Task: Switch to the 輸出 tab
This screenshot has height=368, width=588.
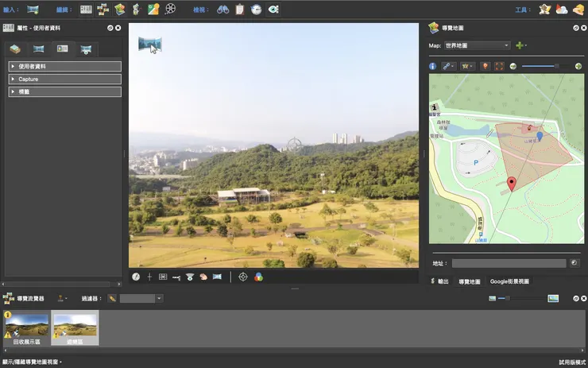Action: [x=442, y=281]
